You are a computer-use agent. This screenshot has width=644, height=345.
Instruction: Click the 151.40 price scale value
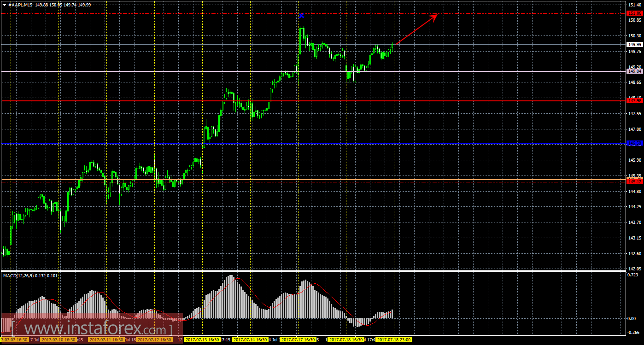(x=635, y=5)
